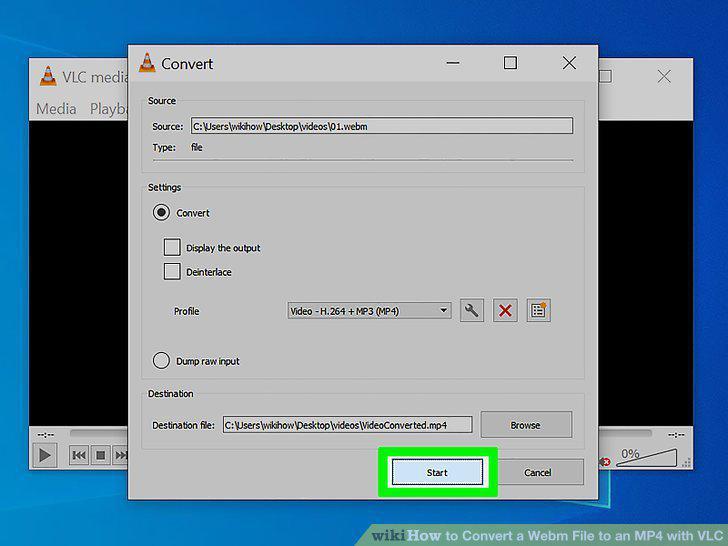Click the Destination file path field
This screenshot has width=728, height=546.
click(347, 425)
